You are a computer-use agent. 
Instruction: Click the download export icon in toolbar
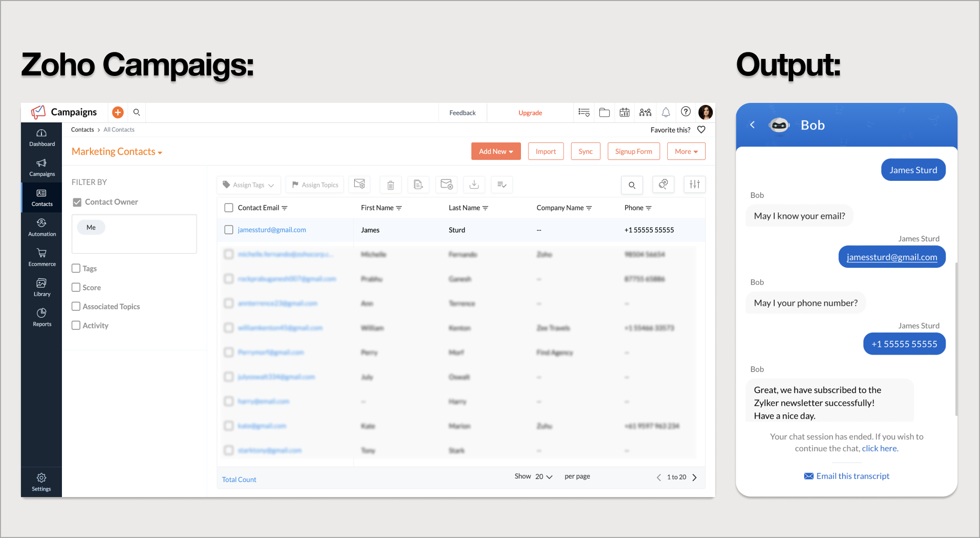click(474, 185)
